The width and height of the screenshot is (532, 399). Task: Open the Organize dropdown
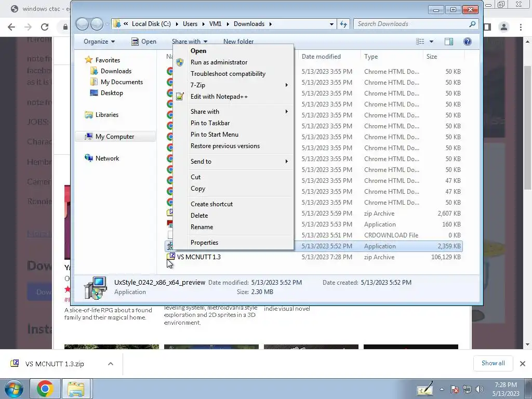99,42
